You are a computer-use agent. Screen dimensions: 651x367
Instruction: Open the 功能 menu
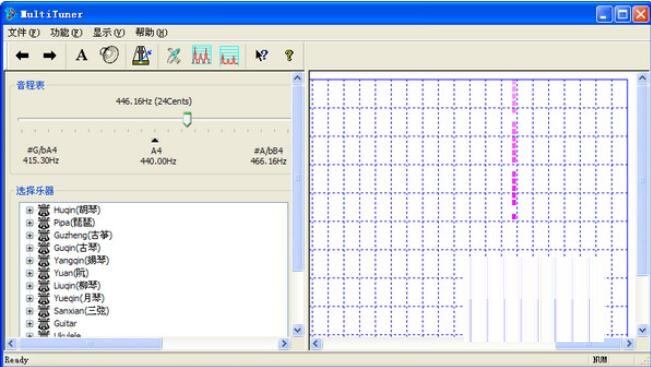coord(66,32)
